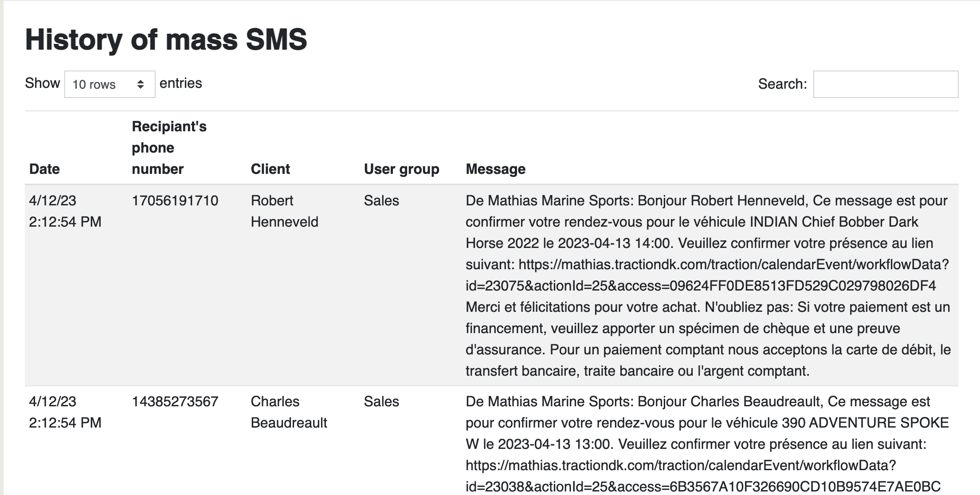Sort by Recipiant's phone number column
Image resolution: width=980 pixels, height=495 pixels.
pyautogui.click(x=169, y=148)
